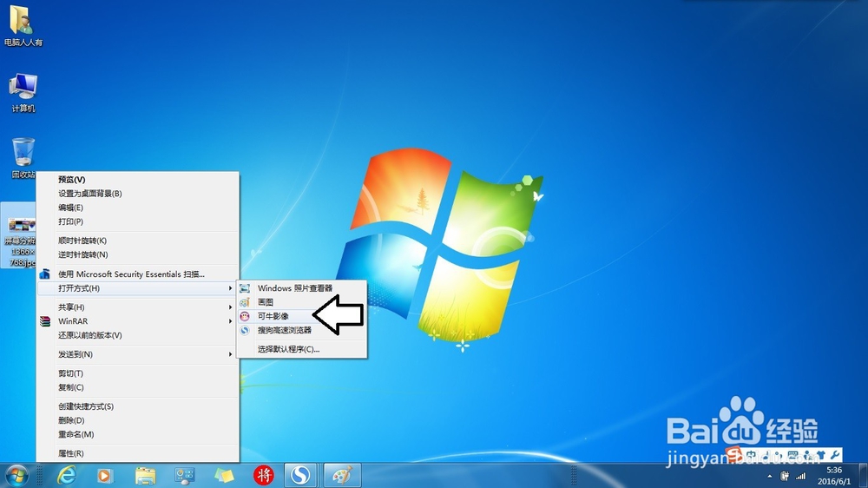Open with 搜狗高速浏览器
Screen dimensions: 868x488
(x=302, y=330)
